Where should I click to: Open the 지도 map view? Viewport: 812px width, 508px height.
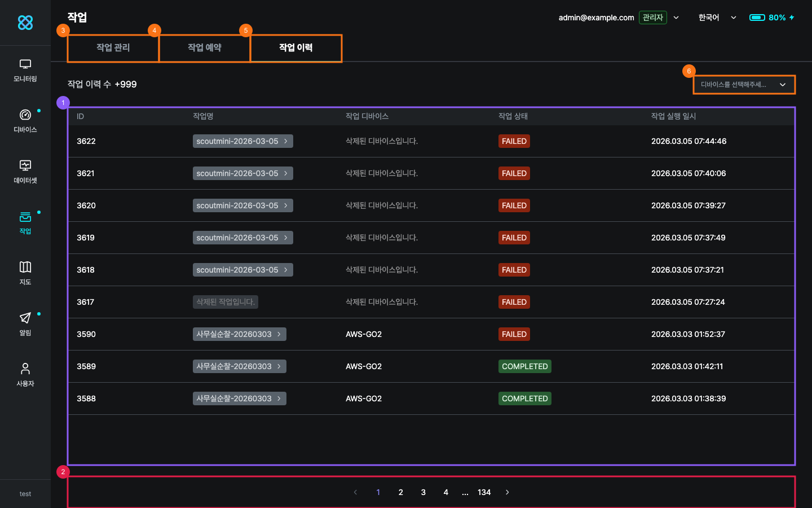pyautogui.click(x=25, y=273)
